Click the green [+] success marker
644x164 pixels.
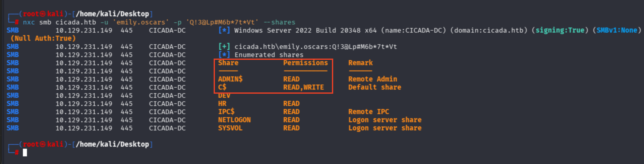tap(224, 47)
